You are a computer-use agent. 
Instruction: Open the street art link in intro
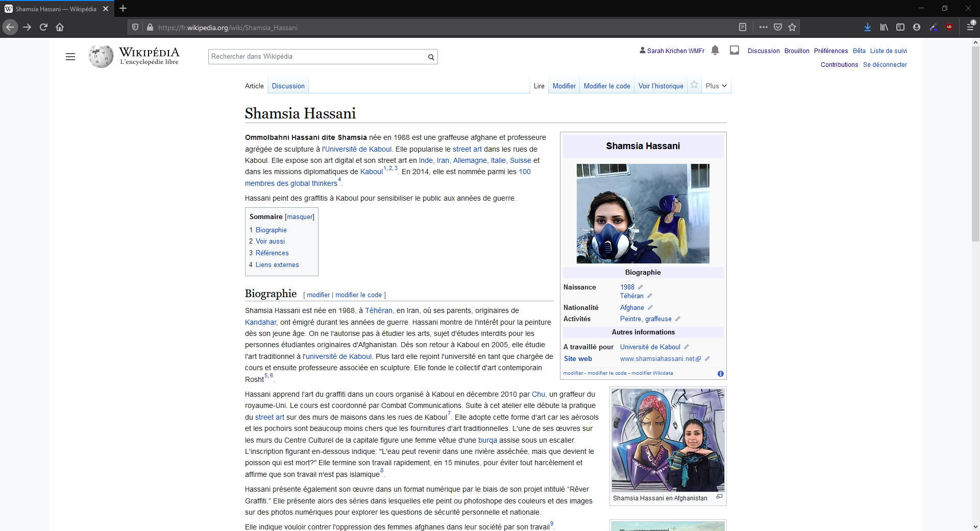pyautogui.click(x=467, y=149)
